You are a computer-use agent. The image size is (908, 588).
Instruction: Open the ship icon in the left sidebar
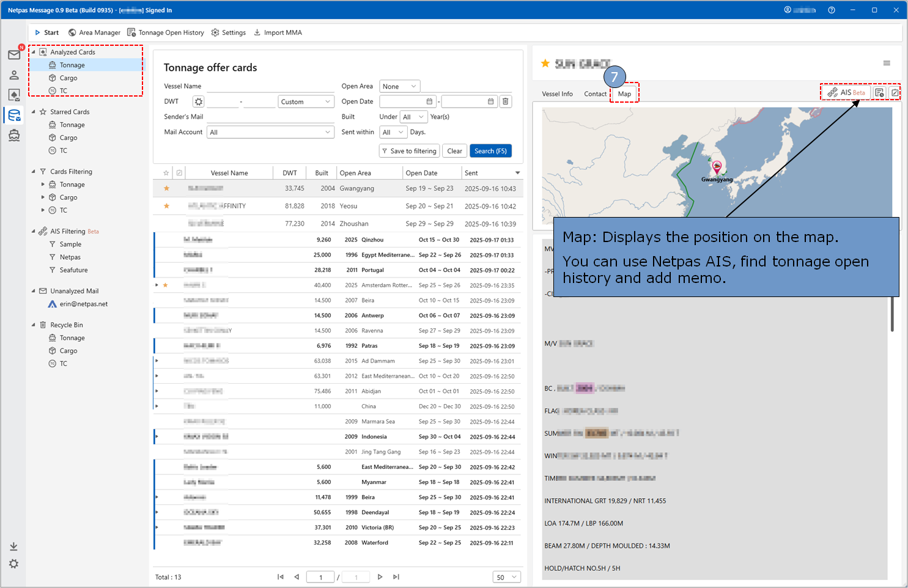click(14, 136)
